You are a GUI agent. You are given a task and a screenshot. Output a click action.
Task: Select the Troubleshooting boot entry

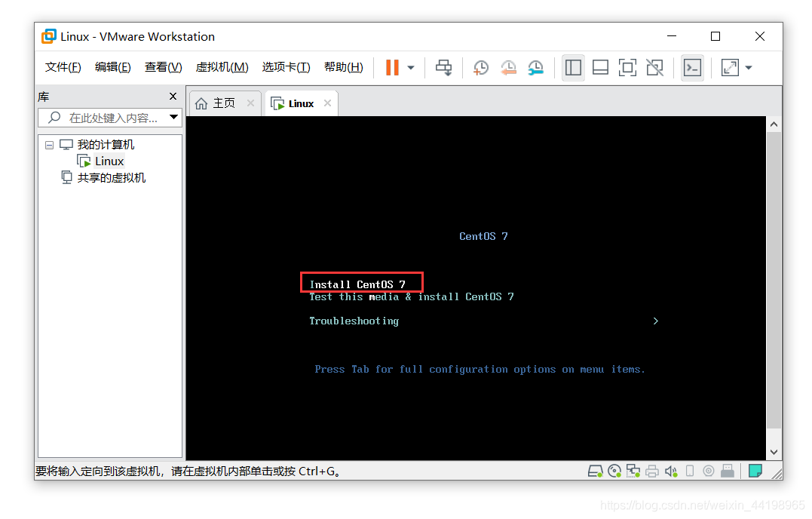354,321
